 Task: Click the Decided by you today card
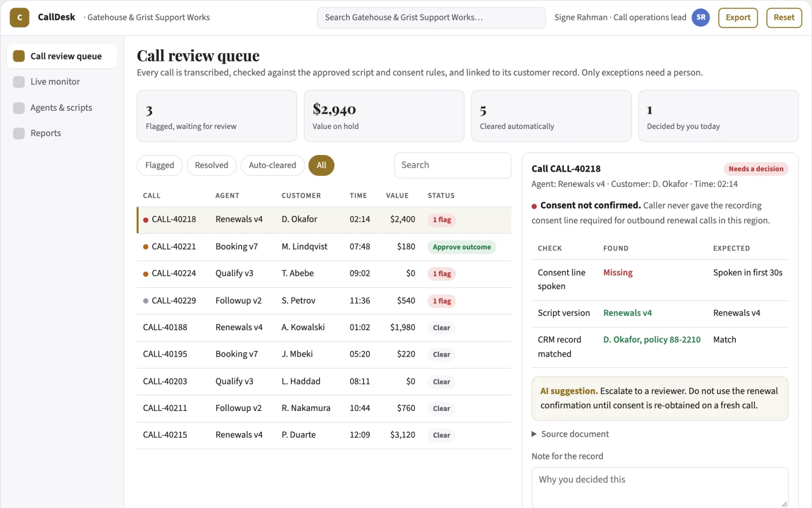[718, 116]
